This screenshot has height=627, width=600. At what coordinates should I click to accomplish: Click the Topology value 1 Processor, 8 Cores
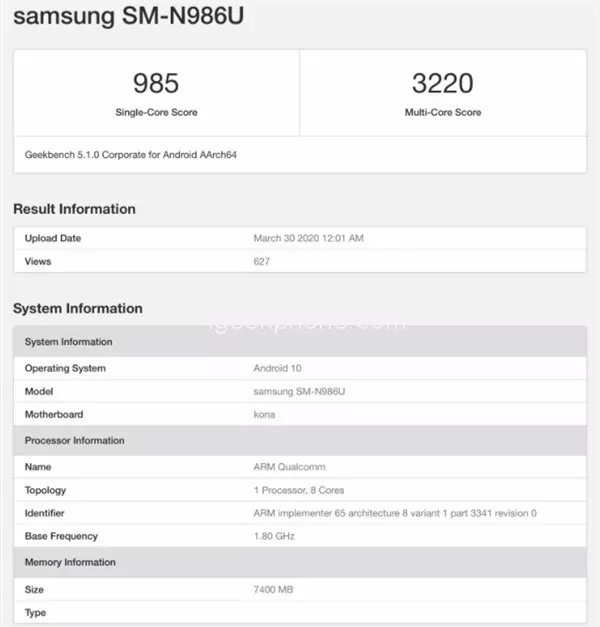click(x=299, y=490)
